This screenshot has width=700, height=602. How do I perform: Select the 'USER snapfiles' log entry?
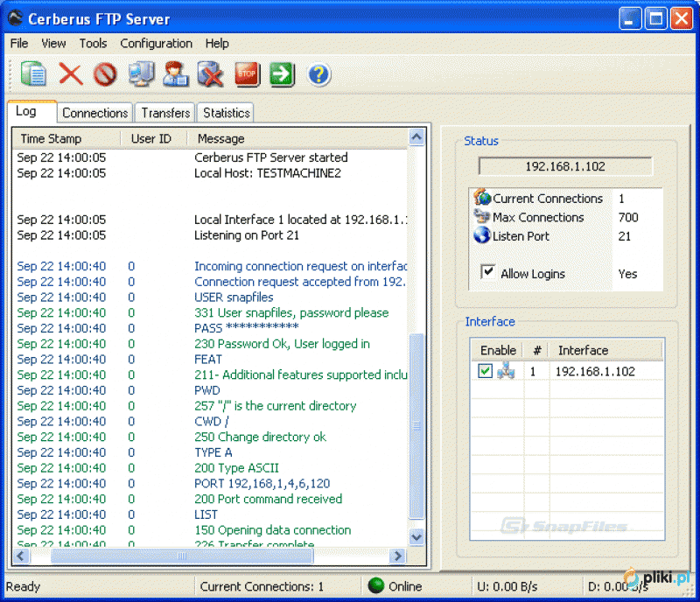pos(210,297)
